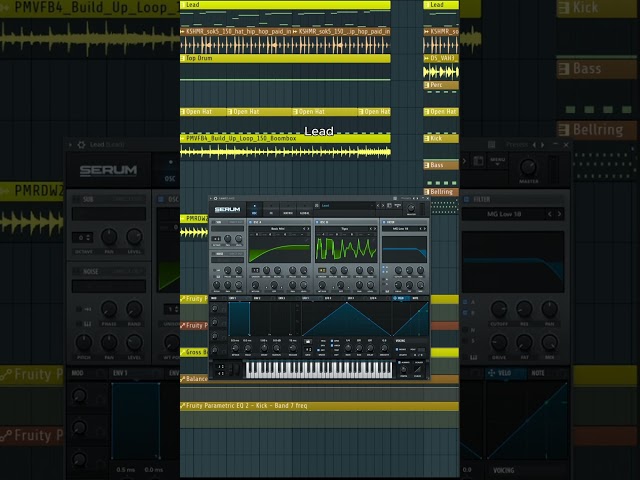
Task: Select PMVFB4_Build_Up_Loop_150_Boombox audio clip
Action: 285,139
